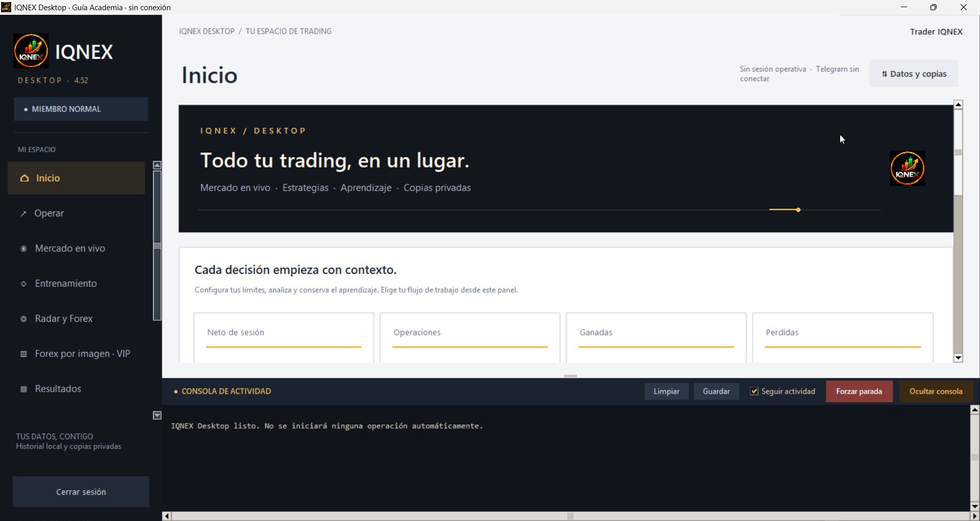Click the dot icon beside Mercado en vivo
Image resolution: width=980 pixels, height=521 pixels.
tap(23, 249)
